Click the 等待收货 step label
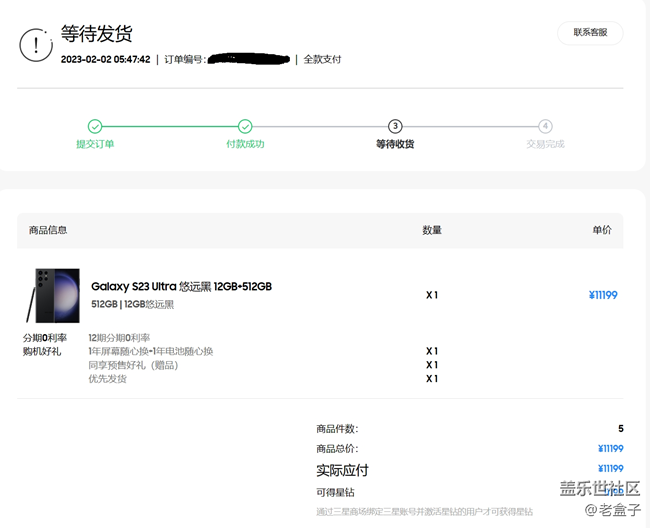 [x=395, y=144]
